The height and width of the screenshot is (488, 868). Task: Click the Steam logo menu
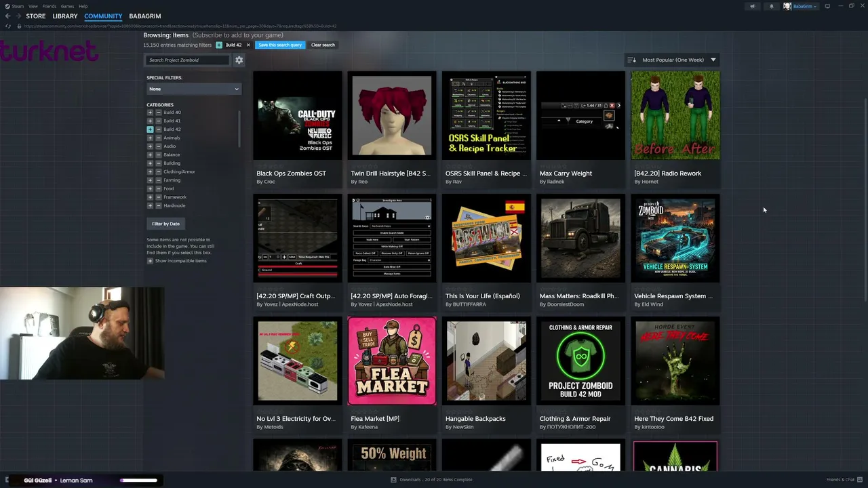click(8, 6)
